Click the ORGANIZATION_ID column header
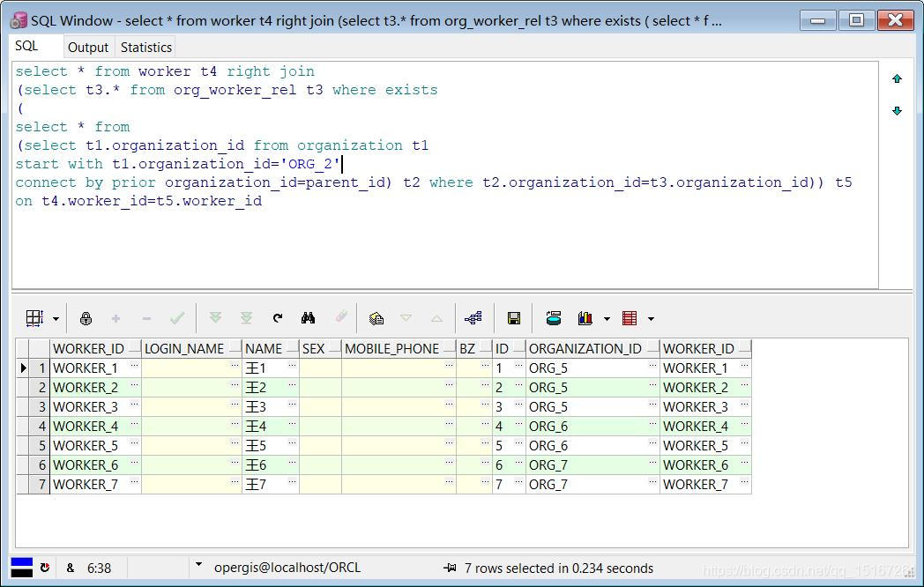 pyautogui.click(x=592, y=349)
